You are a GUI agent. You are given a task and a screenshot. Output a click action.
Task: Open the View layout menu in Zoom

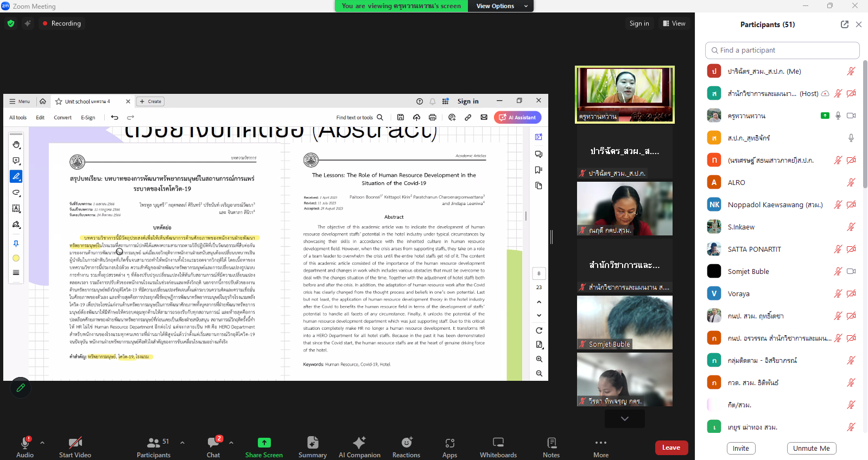[x=674, y=23]
